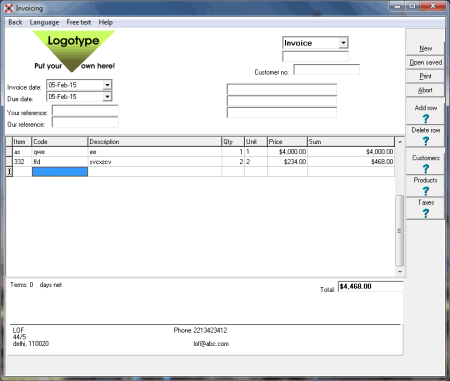Open the Language menu
Screen dimensions: 450x381
pos(44,22)
